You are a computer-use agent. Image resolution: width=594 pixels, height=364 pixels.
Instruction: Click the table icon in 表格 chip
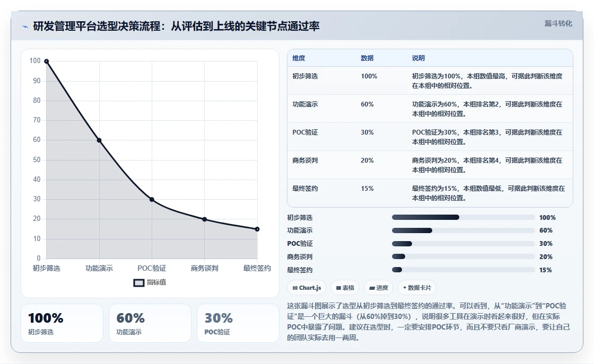tap(338, 288)
